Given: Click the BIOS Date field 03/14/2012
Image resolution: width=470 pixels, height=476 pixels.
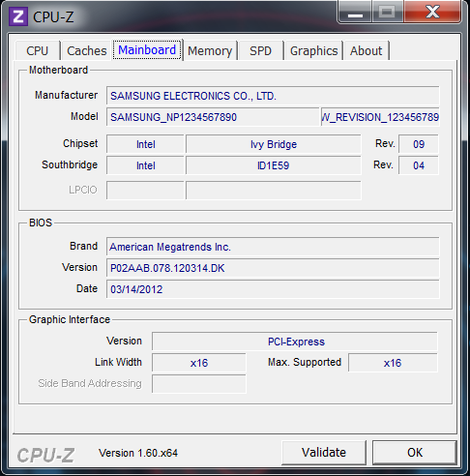Looking at the screenshot, I should click(x=273, y=289).
